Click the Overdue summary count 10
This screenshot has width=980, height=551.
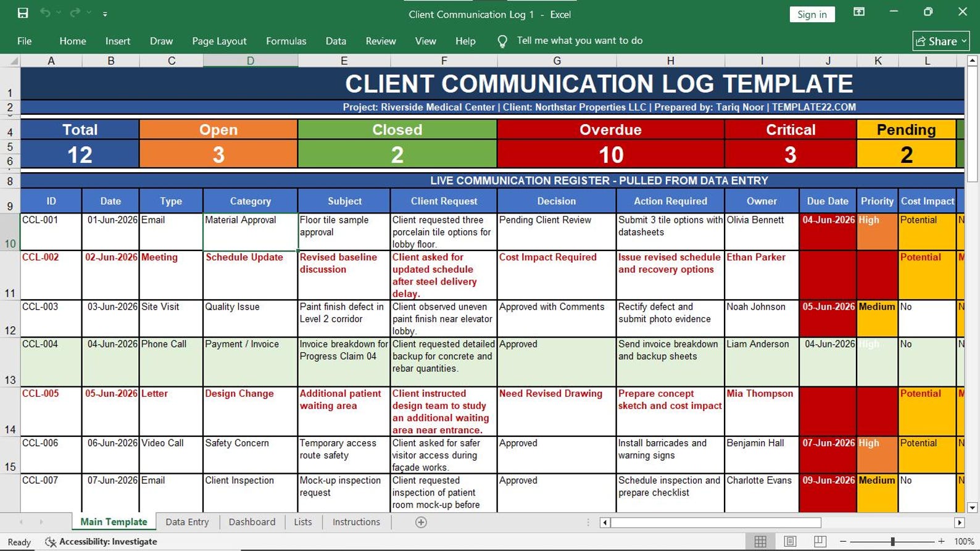point(610,155)
